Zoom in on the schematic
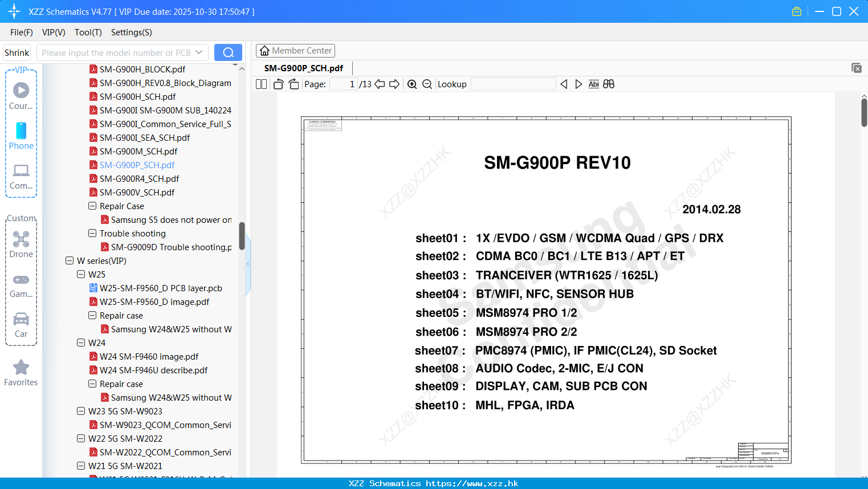Viewport: 868px width, 489px height. click(x=412, y=84)
